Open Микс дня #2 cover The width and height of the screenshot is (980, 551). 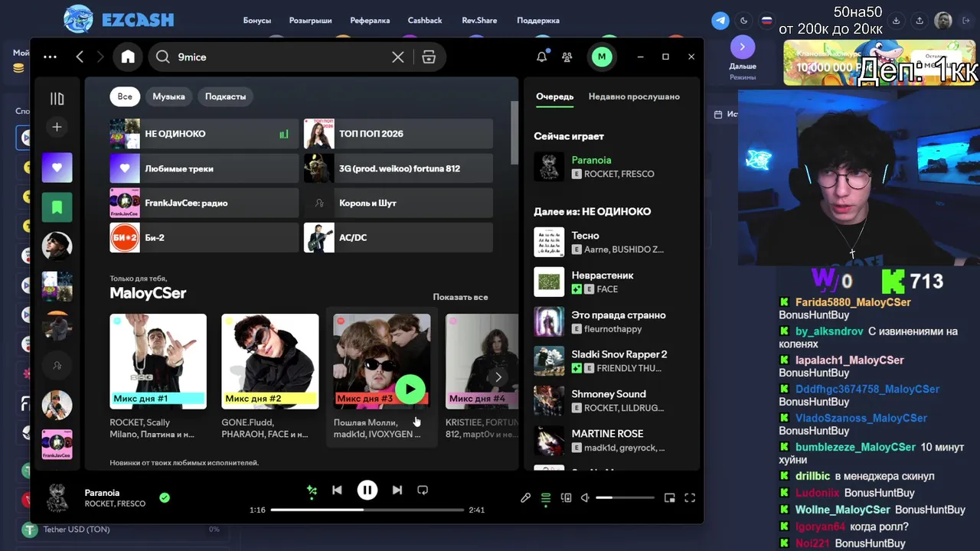coord(269,361)
